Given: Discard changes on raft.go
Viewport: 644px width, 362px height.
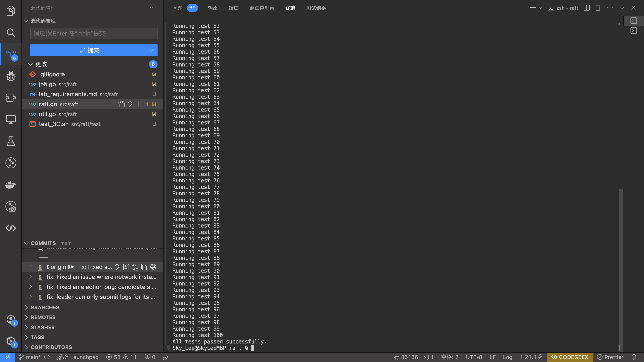Looking at the screenshot, I should pos(130,104).
